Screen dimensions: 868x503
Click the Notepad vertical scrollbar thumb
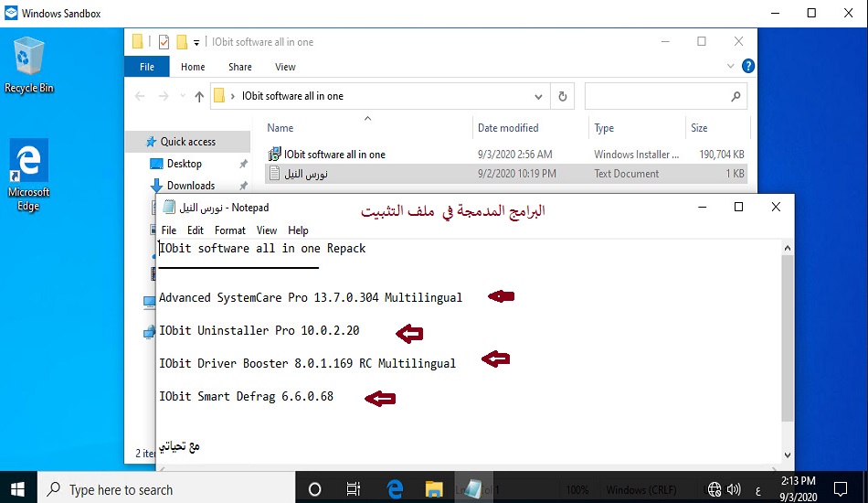[x=788, y=339]
